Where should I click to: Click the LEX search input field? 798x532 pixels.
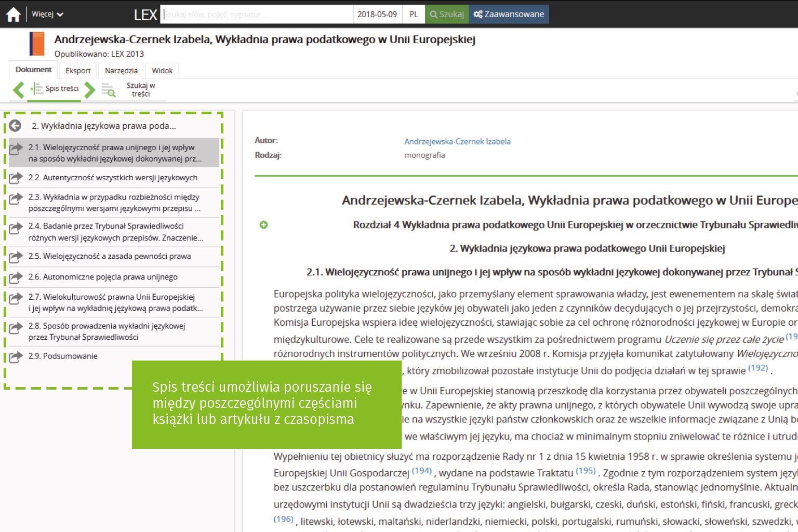point(257,15)
